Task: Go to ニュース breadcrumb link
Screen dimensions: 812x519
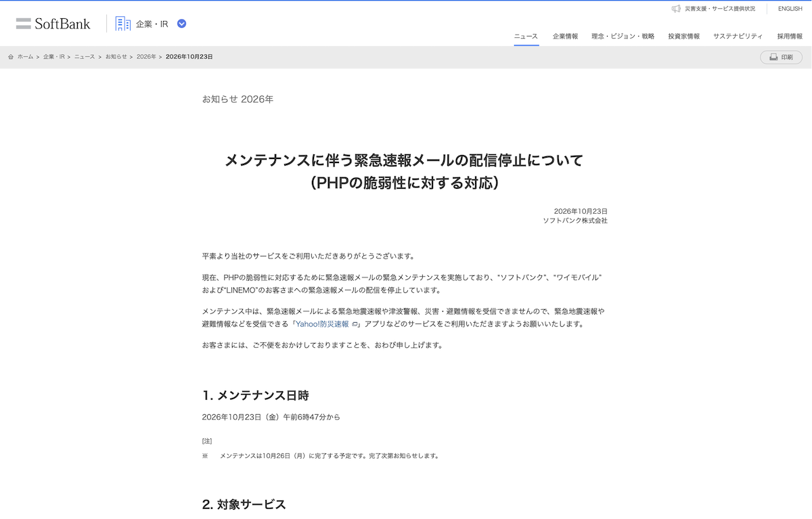Action: coord(85,57)
